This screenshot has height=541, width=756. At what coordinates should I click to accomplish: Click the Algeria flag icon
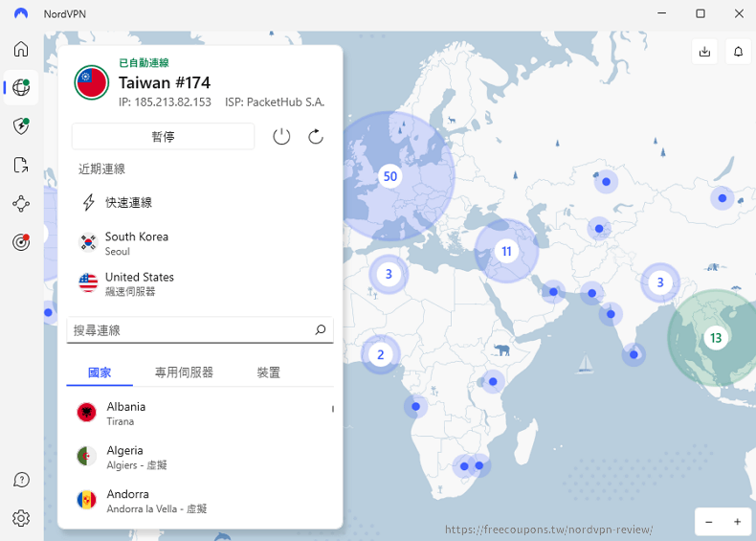[87, 456]
